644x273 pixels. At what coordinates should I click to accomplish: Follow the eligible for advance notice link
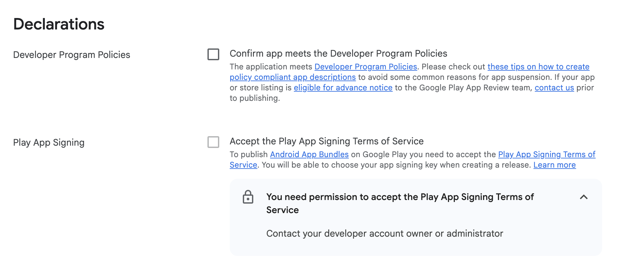343,88
